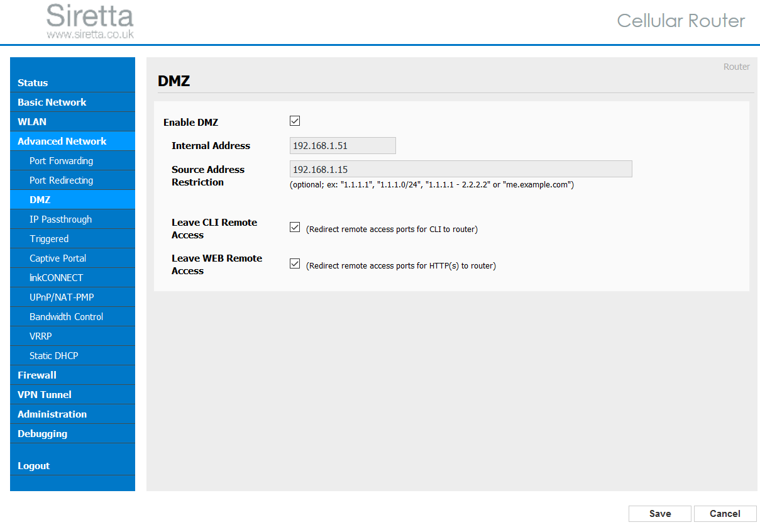Click the Cellular Router title text

coord(681,21)
